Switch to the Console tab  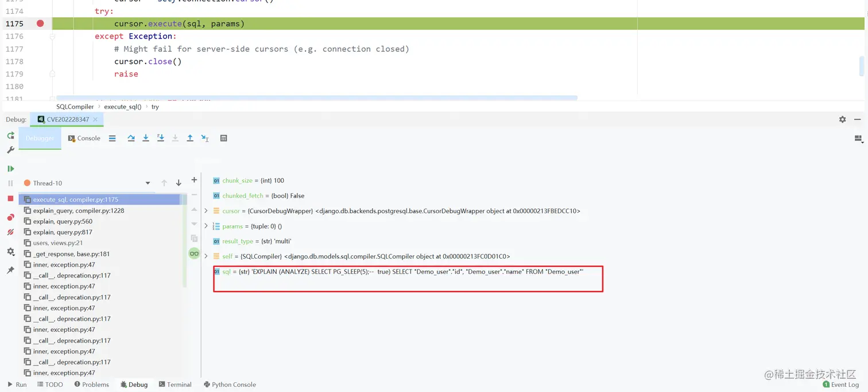[x=84, y=139]
